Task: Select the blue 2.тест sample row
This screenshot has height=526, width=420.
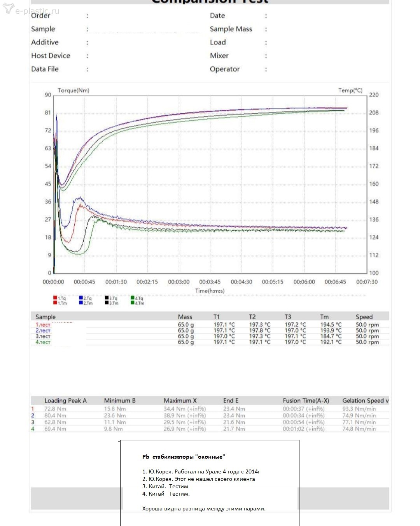Action: (43, 331)
